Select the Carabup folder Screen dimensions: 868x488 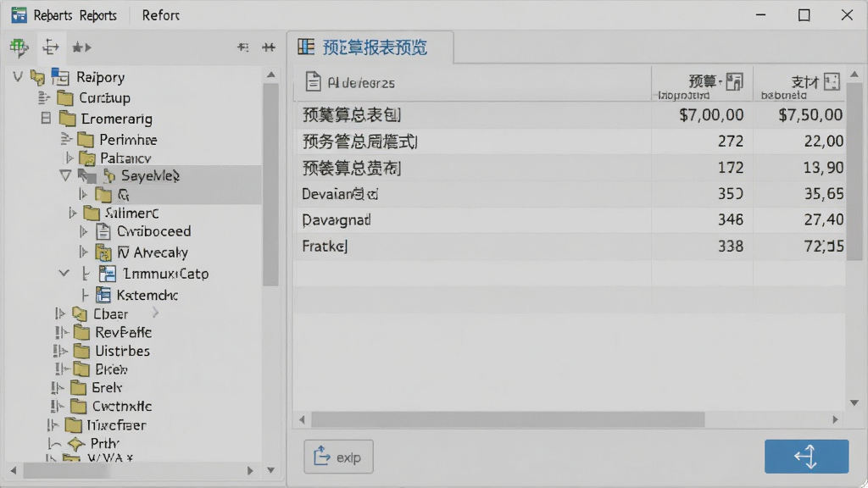[104, 98]
